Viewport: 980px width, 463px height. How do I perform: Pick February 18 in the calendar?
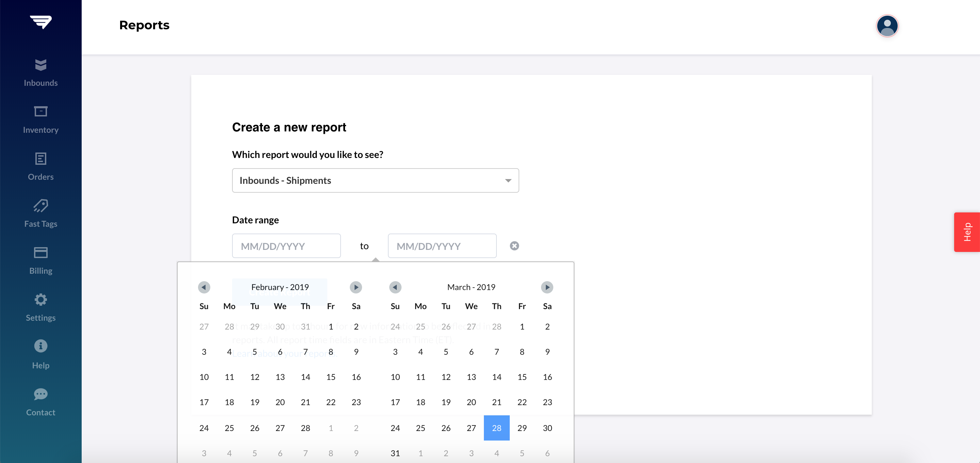(229, 402)
